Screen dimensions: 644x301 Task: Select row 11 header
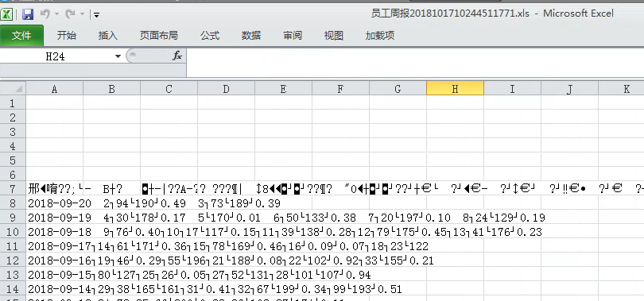click(13, 246)
